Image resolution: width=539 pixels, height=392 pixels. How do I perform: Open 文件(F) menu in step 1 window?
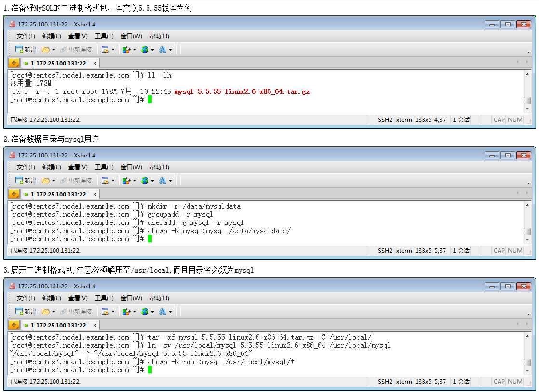click(x=26, y=36)
